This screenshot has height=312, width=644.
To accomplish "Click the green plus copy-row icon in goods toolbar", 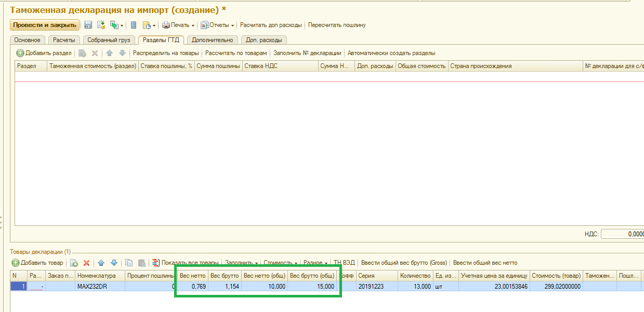I will pyautogui.click(x=74, y=263).
